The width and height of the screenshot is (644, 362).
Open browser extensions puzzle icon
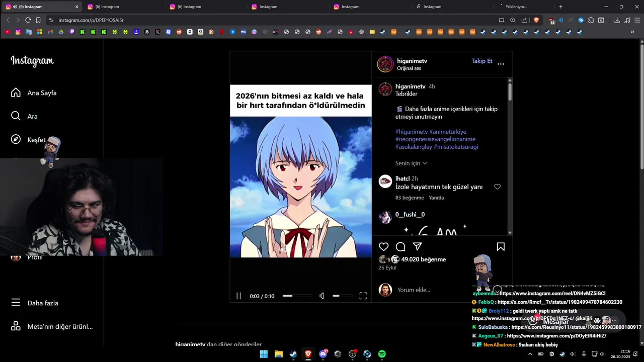[591, 20]
